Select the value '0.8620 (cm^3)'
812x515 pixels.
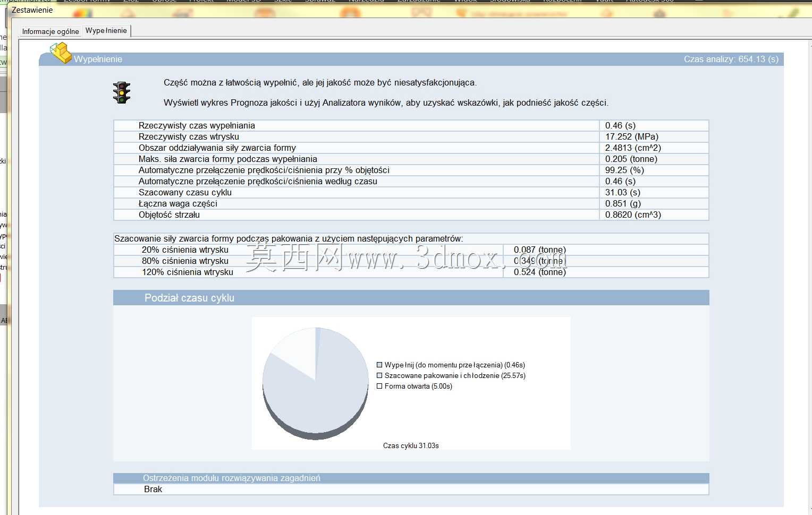coord(633,214)
